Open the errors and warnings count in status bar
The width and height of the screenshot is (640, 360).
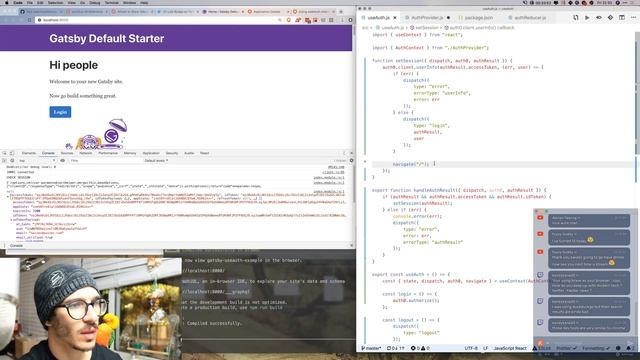[x=420, y=348]
